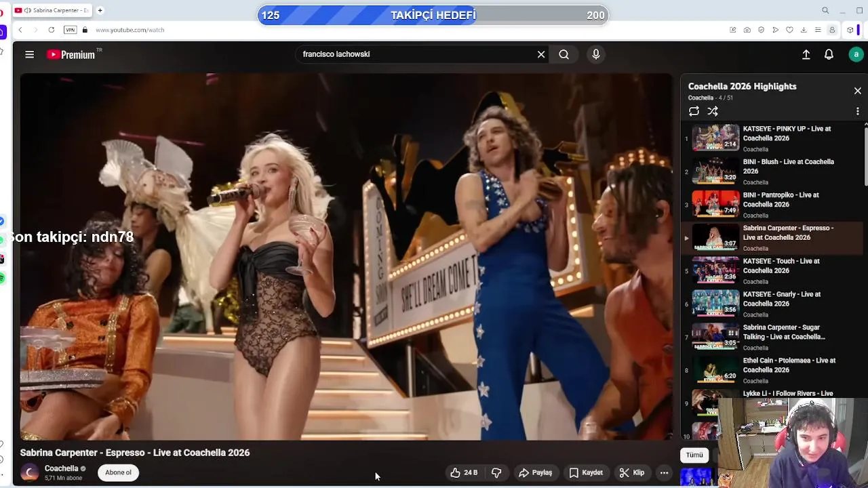Toggle playlist shuffle
Screen dimensions: 868x488
pyautogui.click(x=713, y=111)
